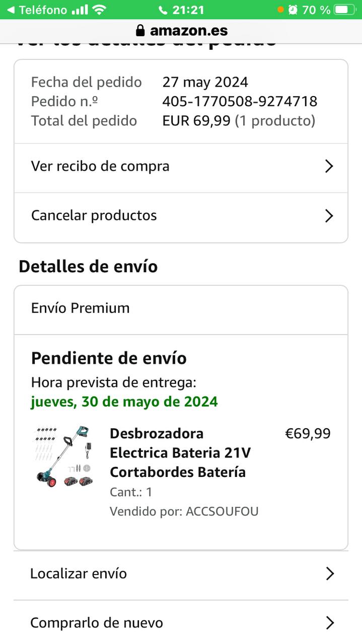Tap the amazon.es address bar
Image resolution: width=362 pixels, height=644 pixels.
point(189,31)
